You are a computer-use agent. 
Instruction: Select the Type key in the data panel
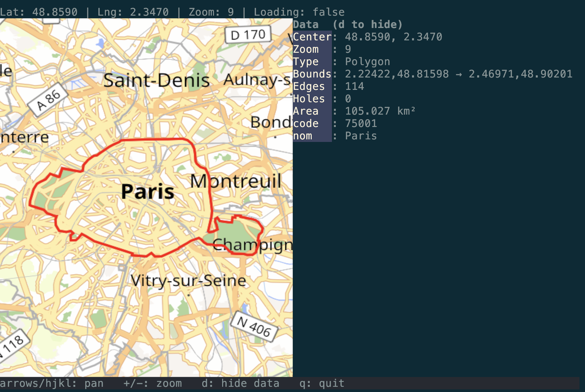coord(306,62)
